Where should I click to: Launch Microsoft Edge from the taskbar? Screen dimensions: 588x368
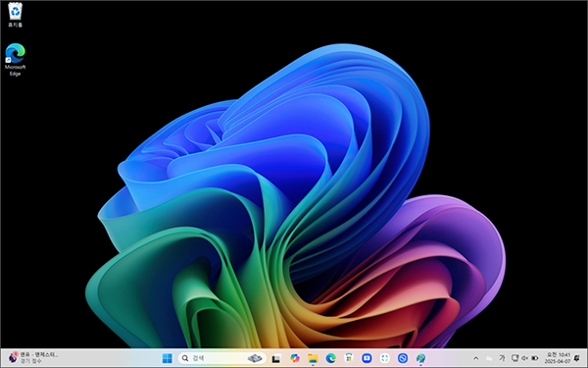(x=331, y=358)
